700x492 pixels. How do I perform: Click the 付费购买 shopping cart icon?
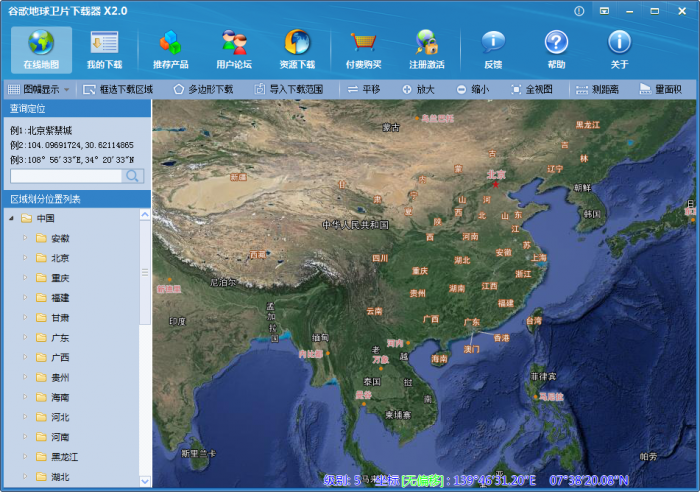point(363,42)
